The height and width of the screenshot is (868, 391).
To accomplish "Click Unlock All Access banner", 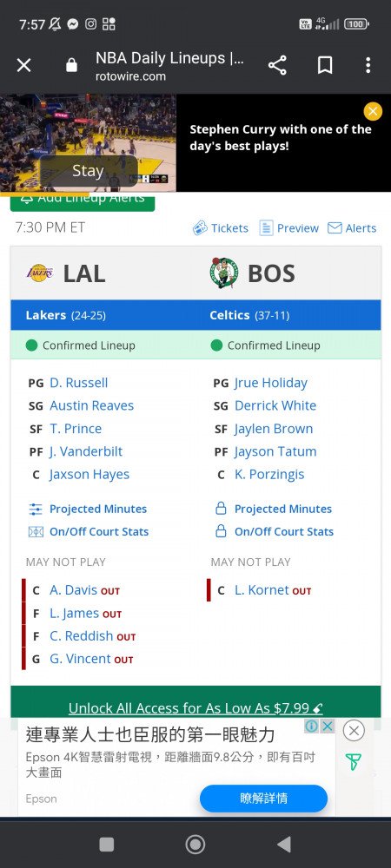I will pyautogui.click(x=195, y=708).
